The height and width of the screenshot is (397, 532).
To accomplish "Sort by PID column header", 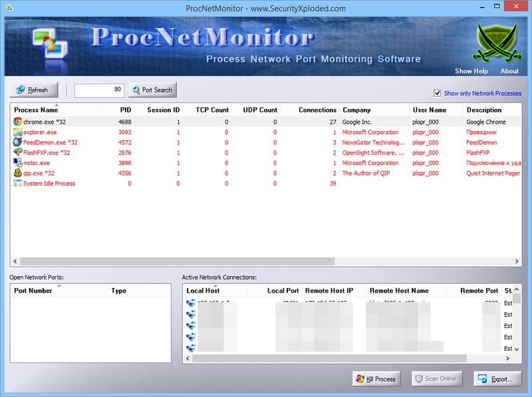I will [x=118, y=110].
